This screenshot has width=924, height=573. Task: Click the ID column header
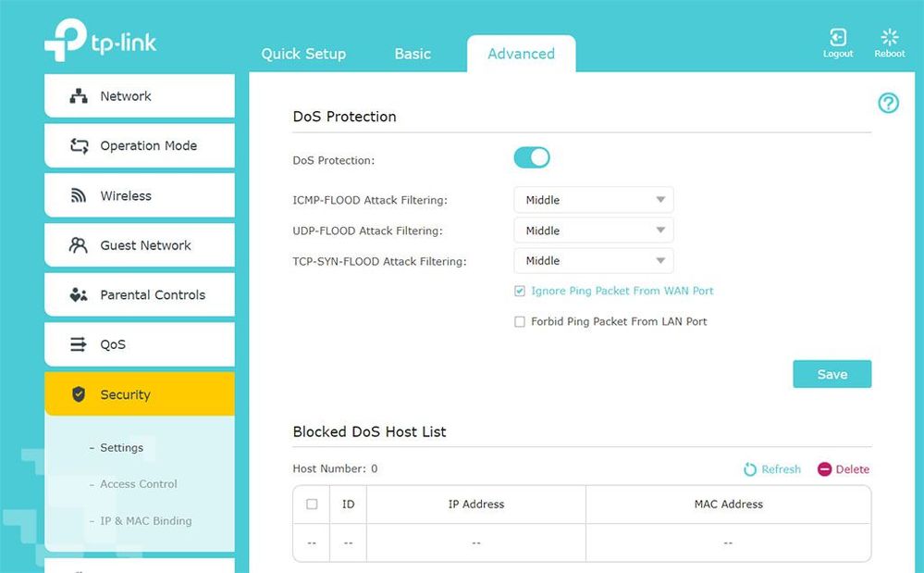point(349,504)
